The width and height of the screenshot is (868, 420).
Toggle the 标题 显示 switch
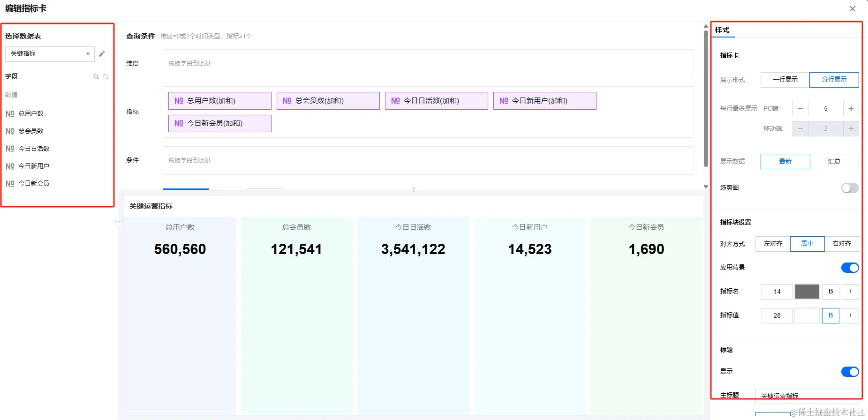(x=850, y=372)
